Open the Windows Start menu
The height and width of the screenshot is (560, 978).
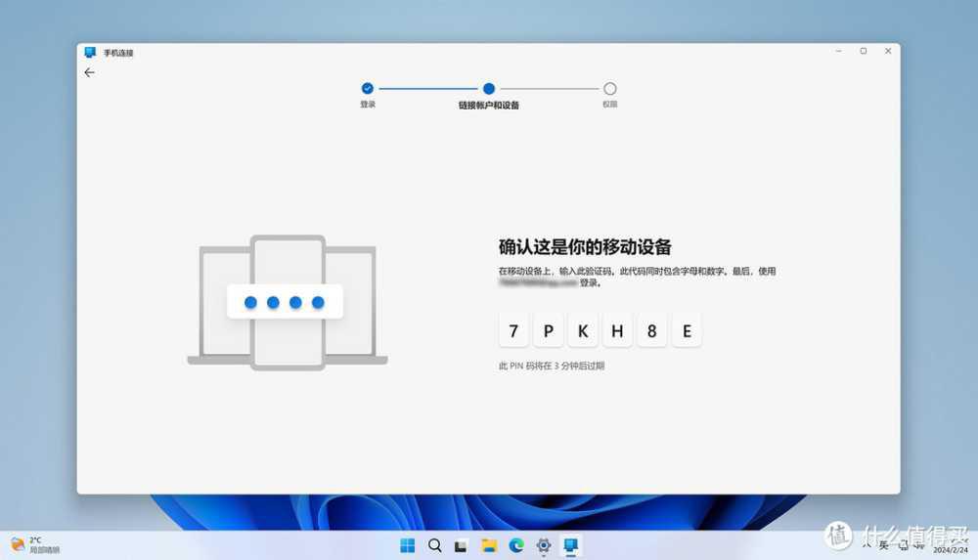(407, 545)
